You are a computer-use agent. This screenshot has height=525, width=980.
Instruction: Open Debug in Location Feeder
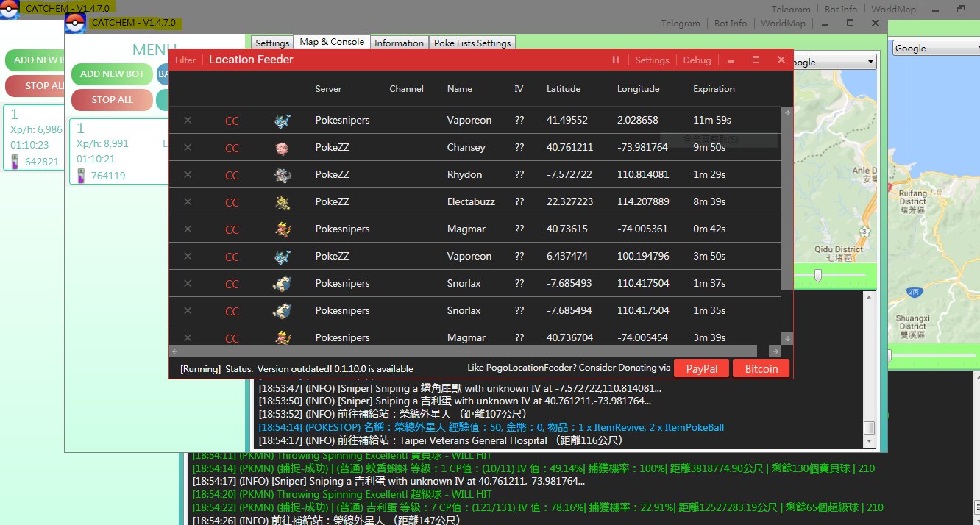697,60
